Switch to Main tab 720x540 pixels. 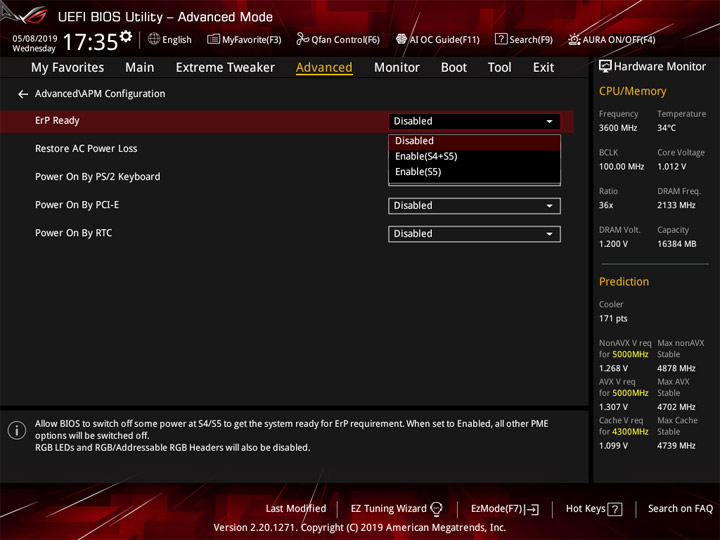(x=140, y=68)
